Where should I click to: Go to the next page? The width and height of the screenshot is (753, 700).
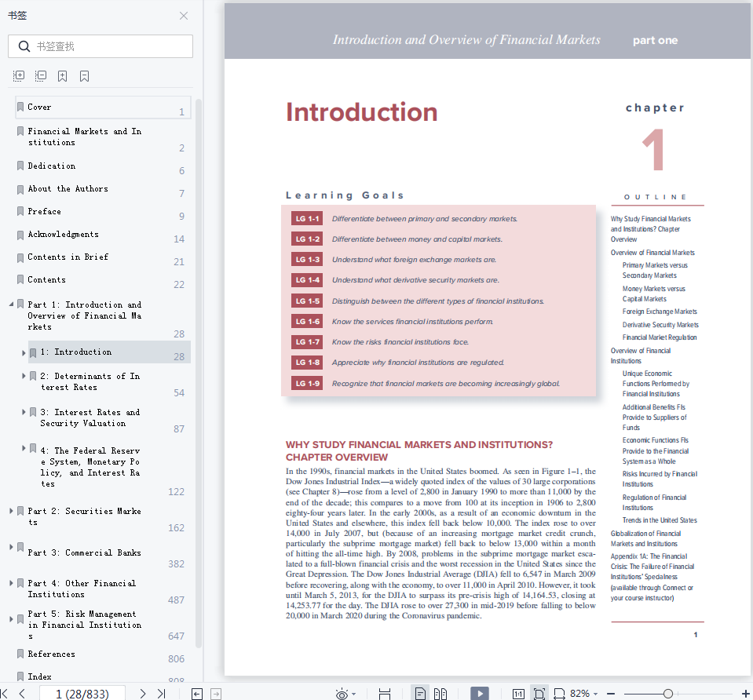pos(143,693)
